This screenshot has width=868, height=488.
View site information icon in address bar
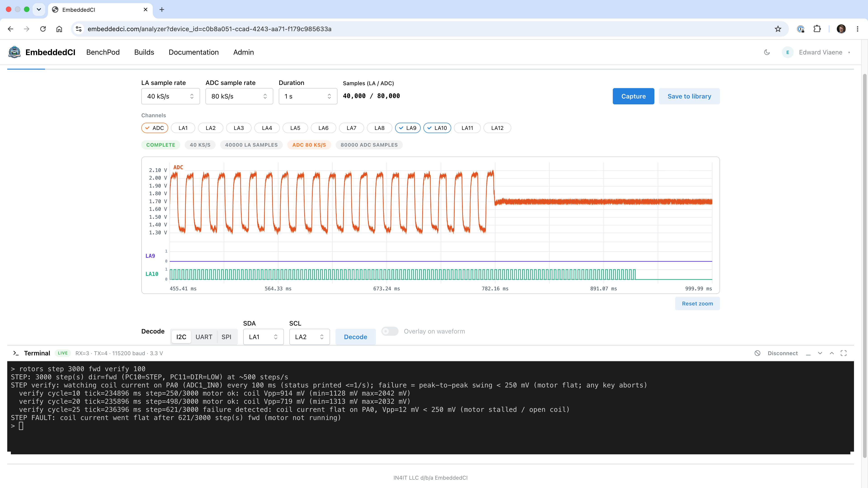pyautogui.click(x=79, y=29)
